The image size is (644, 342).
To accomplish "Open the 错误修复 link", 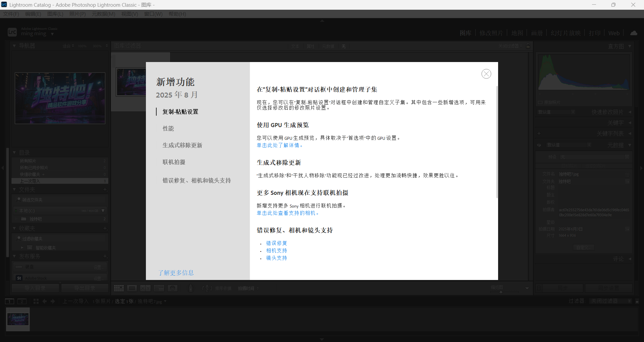I will (x=277, y=243).
